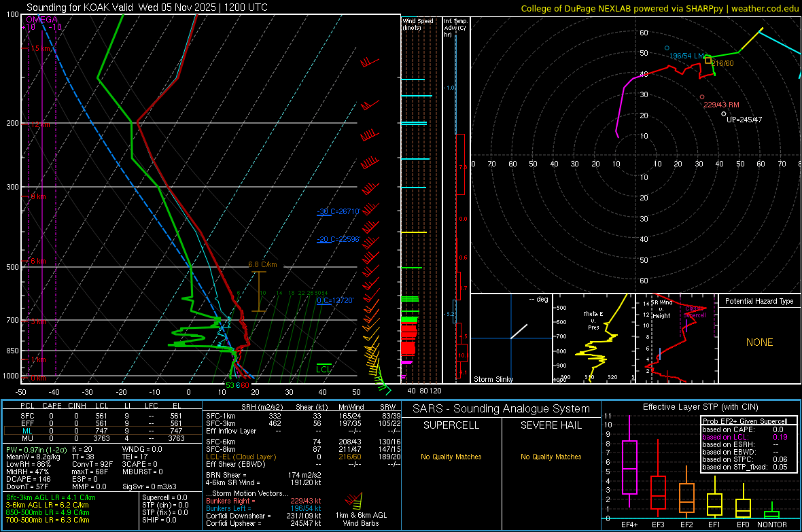Click the BRN Shear value row

[264, 475]
